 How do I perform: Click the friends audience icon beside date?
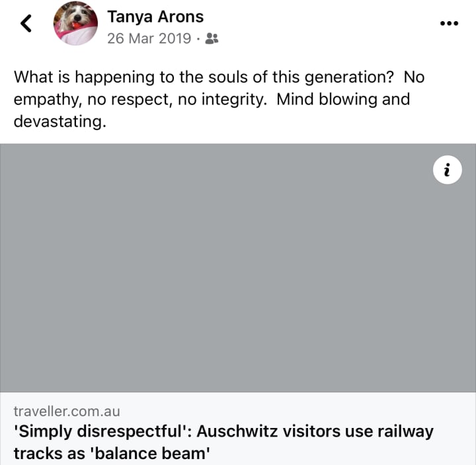click(212, 38)
